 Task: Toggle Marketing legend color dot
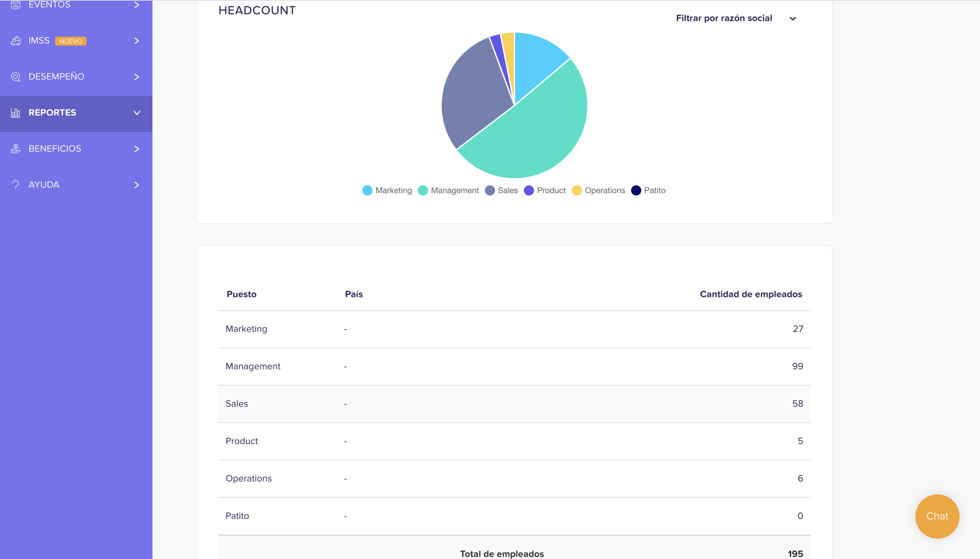367,190
